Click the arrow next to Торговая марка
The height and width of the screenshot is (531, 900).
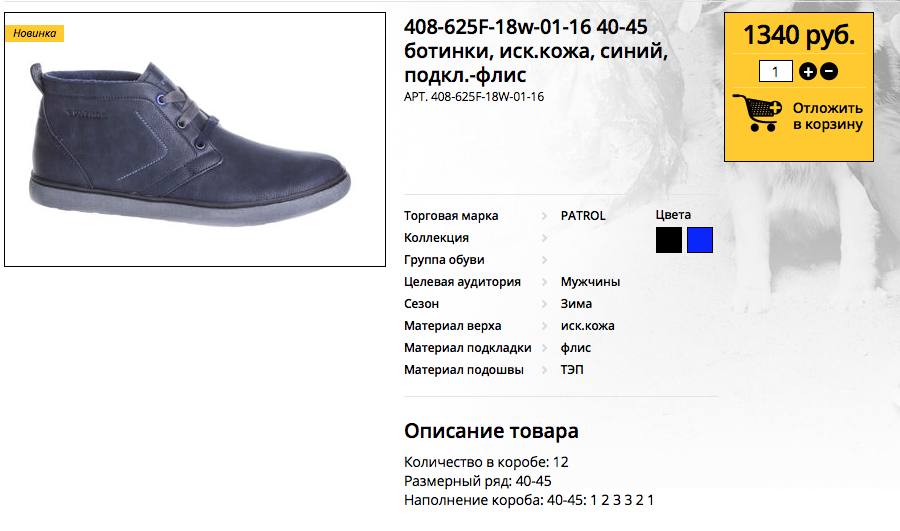[544, 216]
